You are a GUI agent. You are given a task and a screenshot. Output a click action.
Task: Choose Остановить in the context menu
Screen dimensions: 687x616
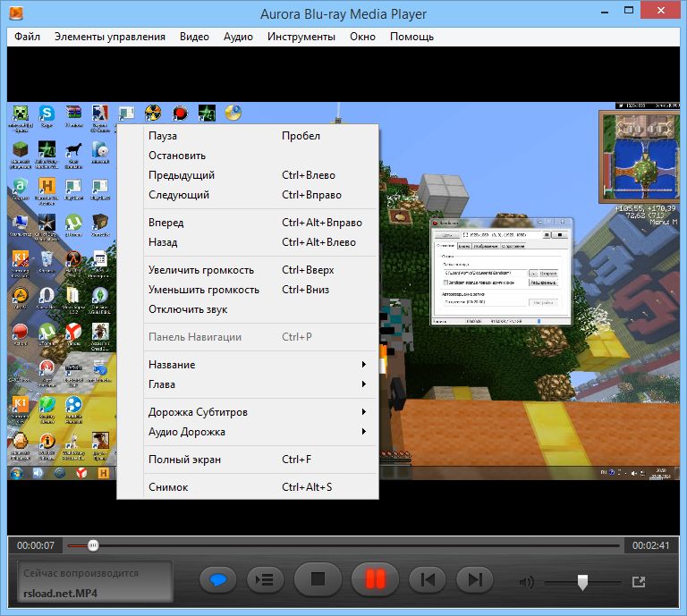click(248, 156)
